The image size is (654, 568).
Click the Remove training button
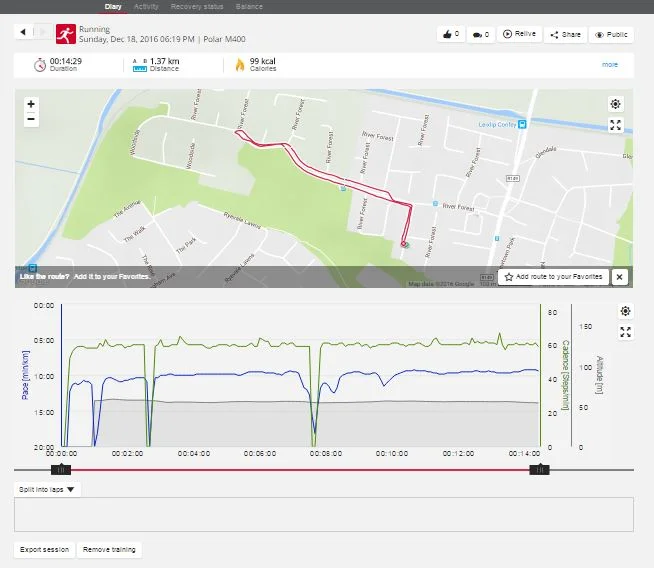(110, 550)
